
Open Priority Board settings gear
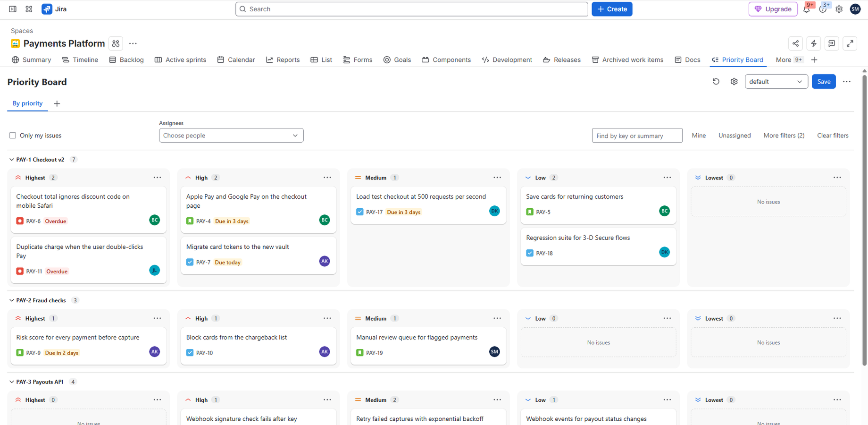pyautogui.click(x=734, y=82)
